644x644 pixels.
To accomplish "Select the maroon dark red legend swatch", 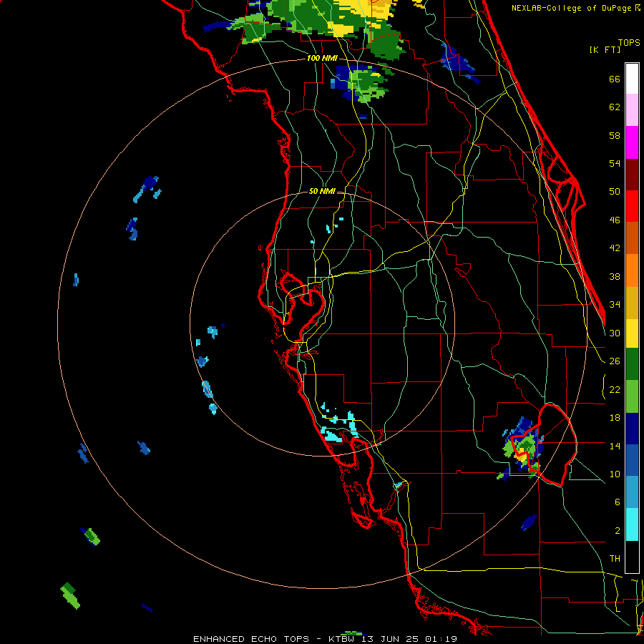I will tap(632, 175).
